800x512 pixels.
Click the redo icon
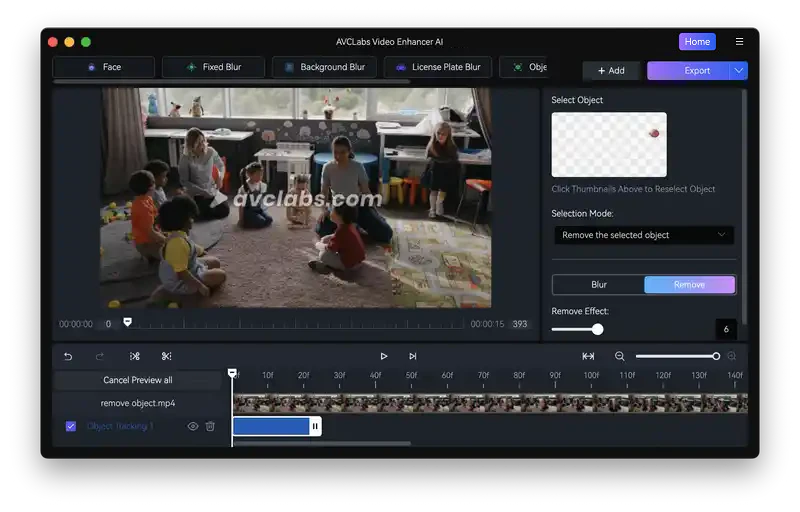point(100,356)
